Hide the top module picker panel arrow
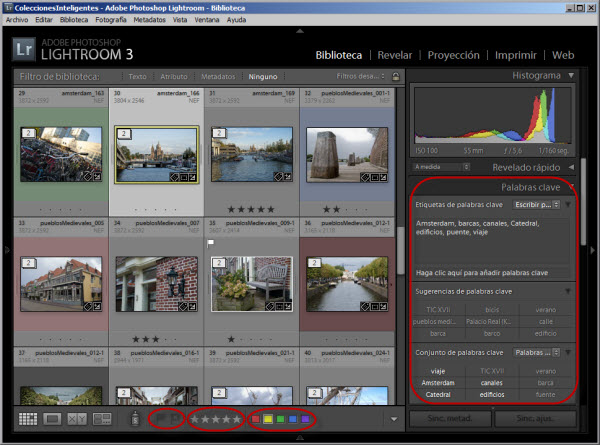The width and height of the screenshot is (600, 445). pyautogui.click(x=300, y=31)
